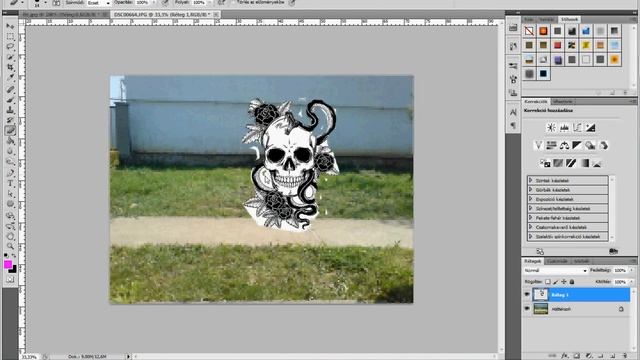Toggle Quick Mask mode

point(10,280)
